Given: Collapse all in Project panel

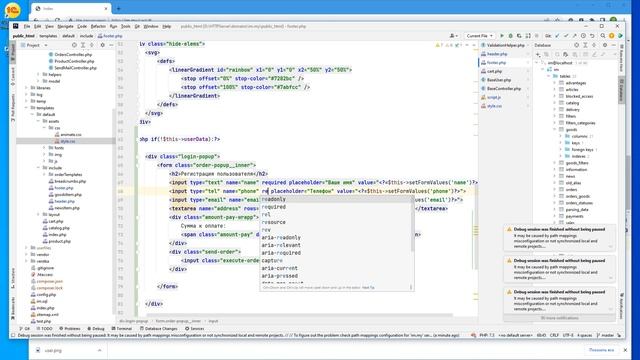Looking at the screenshot, I should 92,45.
